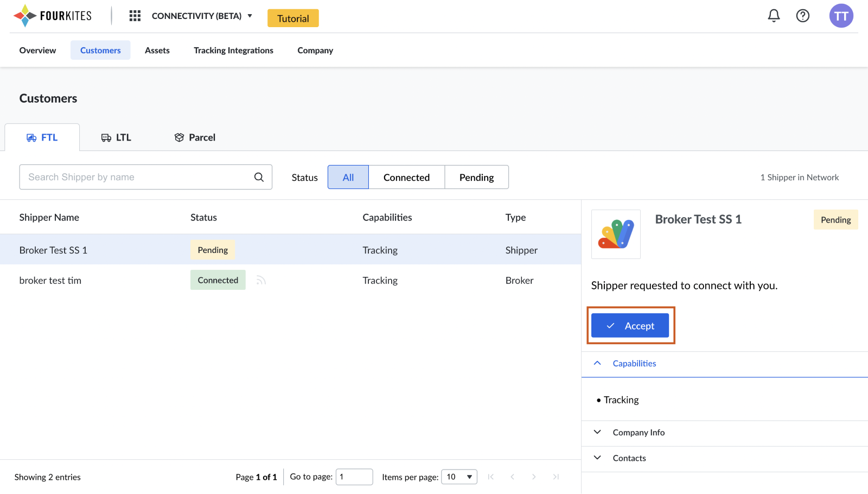This screenshot has height=494, width=868.
Task: Click the tracking signal icon beside Connected
Action: click(x=261, y=280)
